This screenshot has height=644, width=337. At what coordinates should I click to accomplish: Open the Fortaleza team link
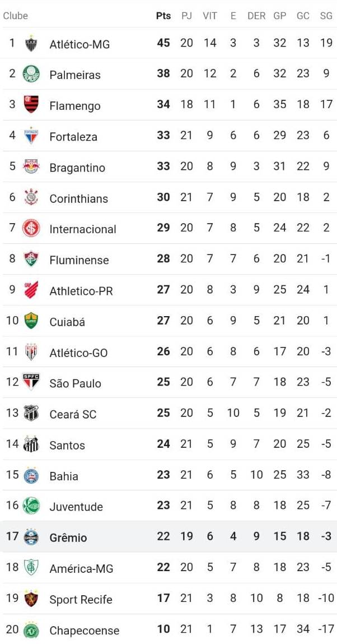(x=73, y=137)
